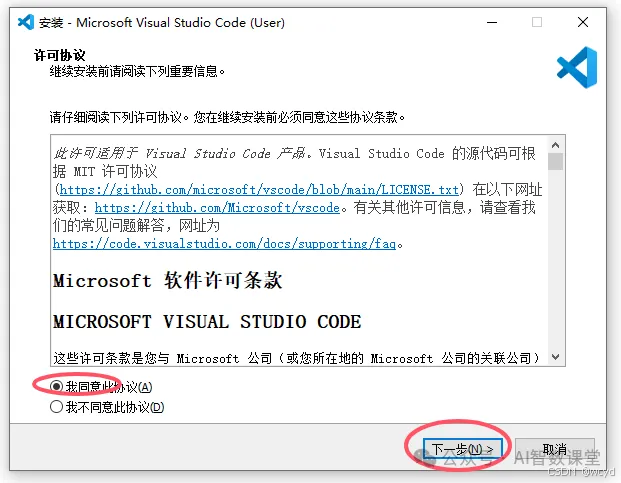Click the VS Code icon in title bar
621x483 pixels.
click(x=26, y=22)
